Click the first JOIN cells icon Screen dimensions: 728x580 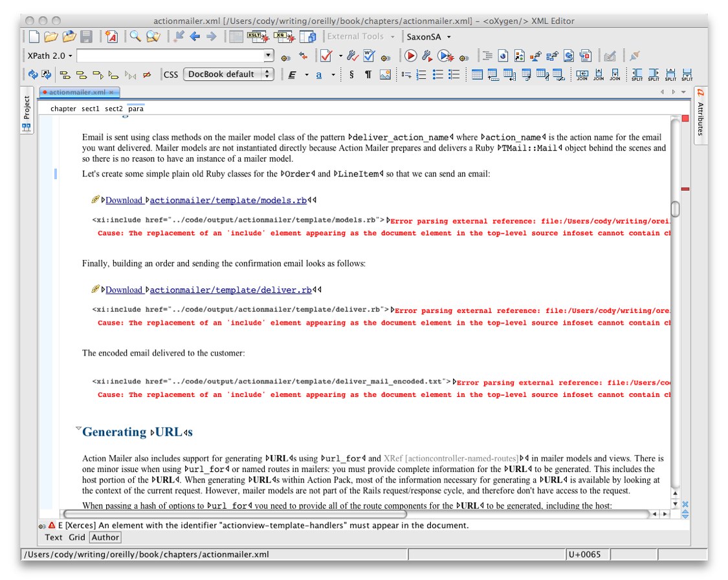(582, 74)
